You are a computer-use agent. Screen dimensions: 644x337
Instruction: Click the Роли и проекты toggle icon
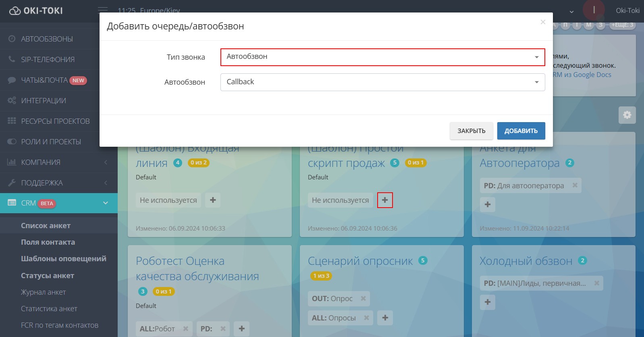12,141
